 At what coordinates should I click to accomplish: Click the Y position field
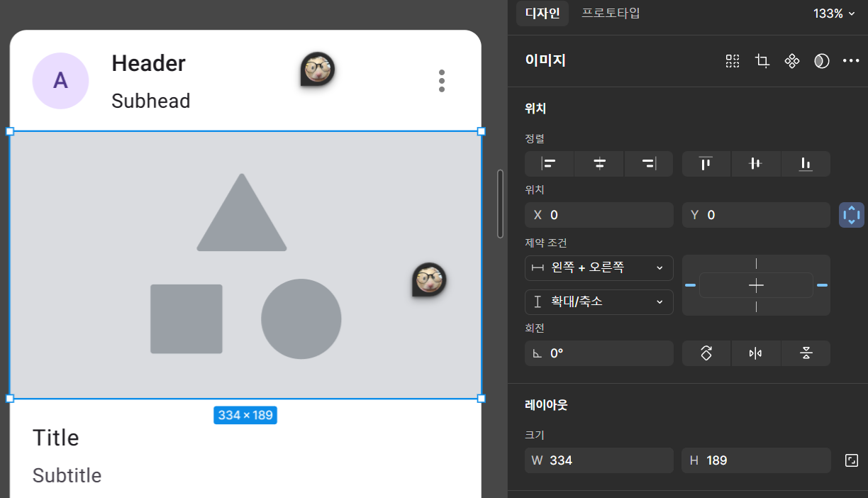(756, 215)
